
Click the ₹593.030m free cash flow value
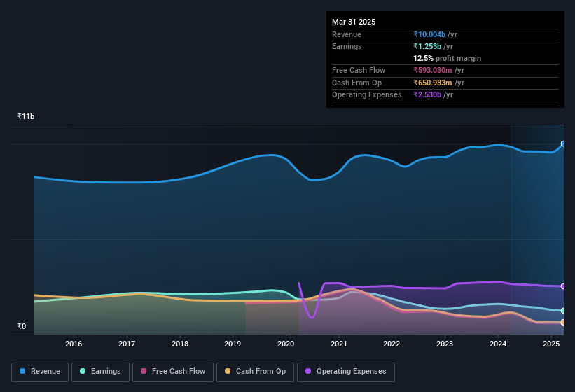[432, 70]
